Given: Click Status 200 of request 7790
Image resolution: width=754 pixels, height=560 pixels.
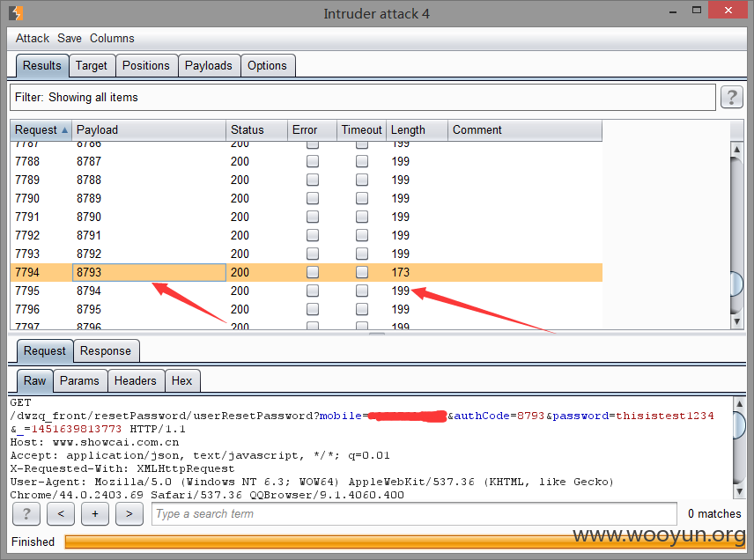Looking at the screenshot, I should tap(240, 198).
